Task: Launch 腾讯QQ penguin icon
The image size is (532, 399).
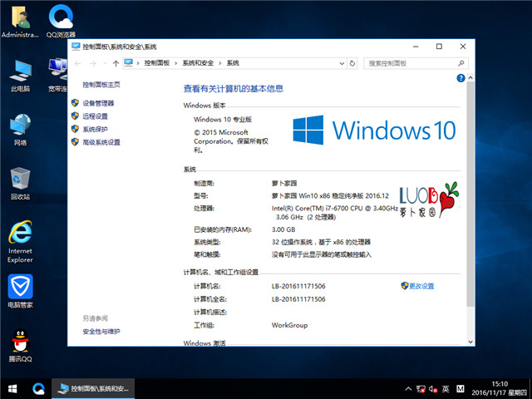Action: [20, 346]
